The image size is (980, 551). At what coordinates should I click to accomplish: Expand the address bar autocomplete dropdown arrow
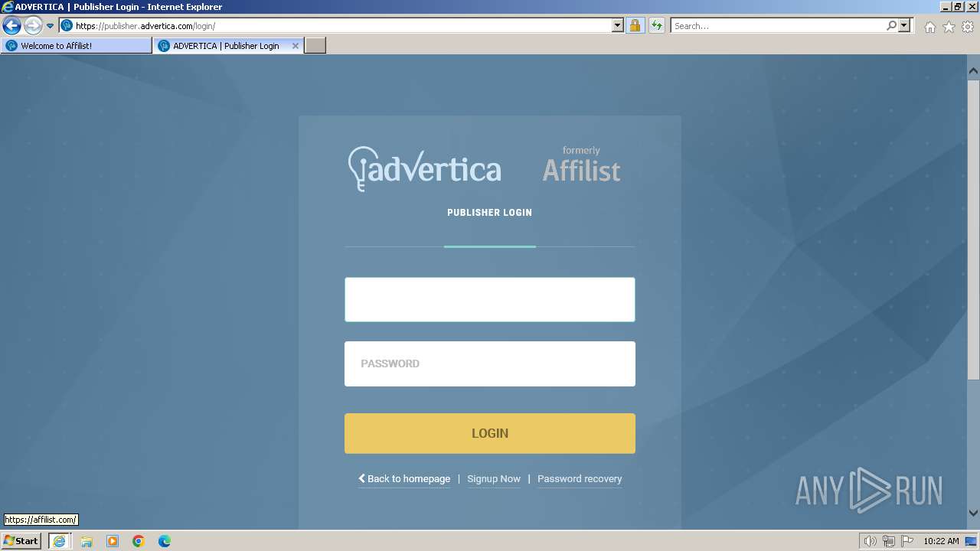(618, 26)
